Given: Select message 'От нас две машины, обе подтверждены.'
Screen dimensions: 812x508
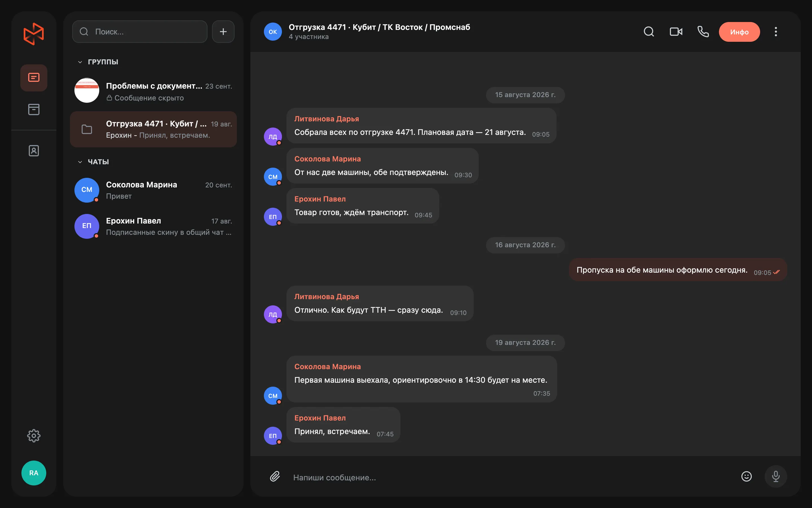Looking at the screenshot, I should pyautogui.click(x=382, y=166).
